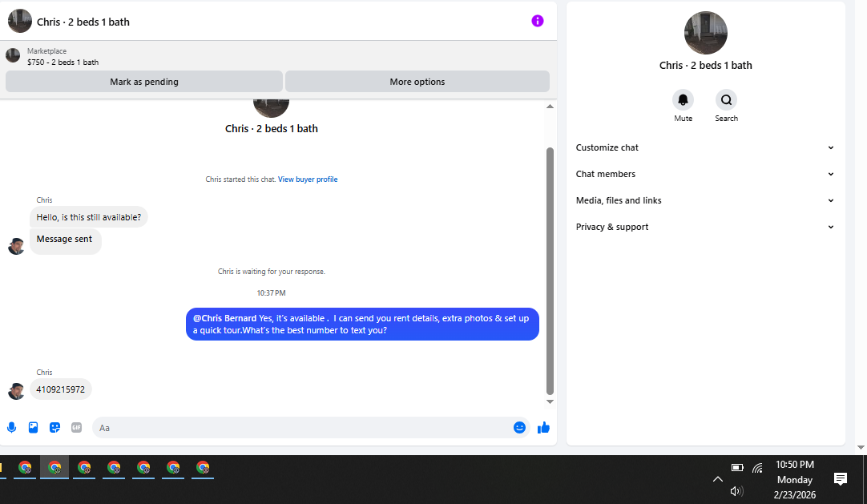Attach a file with the photo icon
This screenshot has height=504, width=867.
(33, 427)
